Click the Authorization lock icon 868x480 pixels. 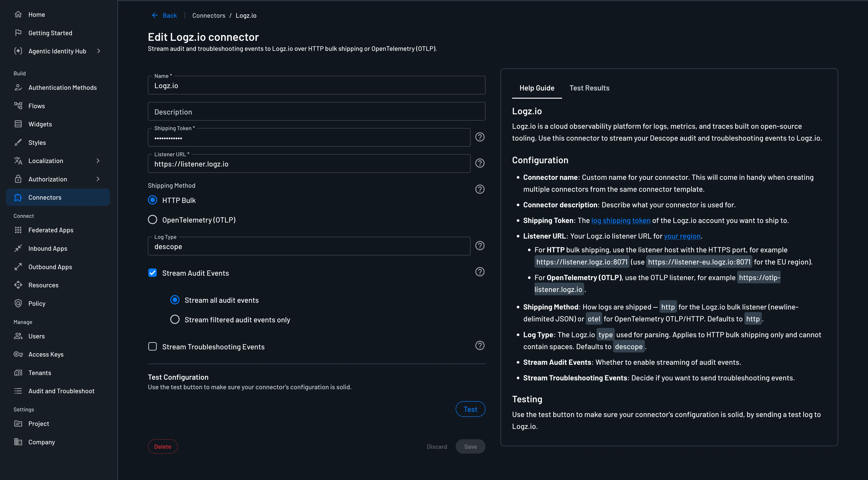click(x=18, y=179)
